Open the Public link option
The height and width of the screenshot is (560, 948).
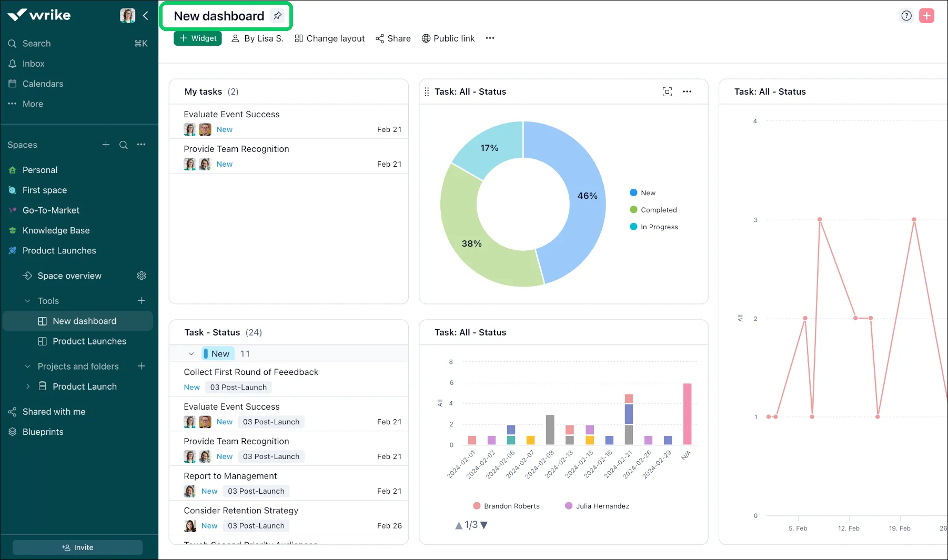pos(448,38)
